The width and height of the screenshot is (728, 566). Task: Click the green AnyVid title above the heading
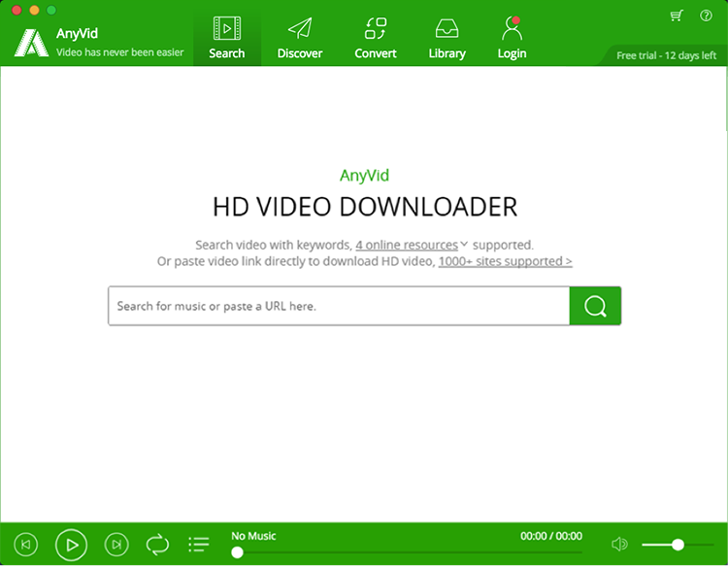point(364,176)
